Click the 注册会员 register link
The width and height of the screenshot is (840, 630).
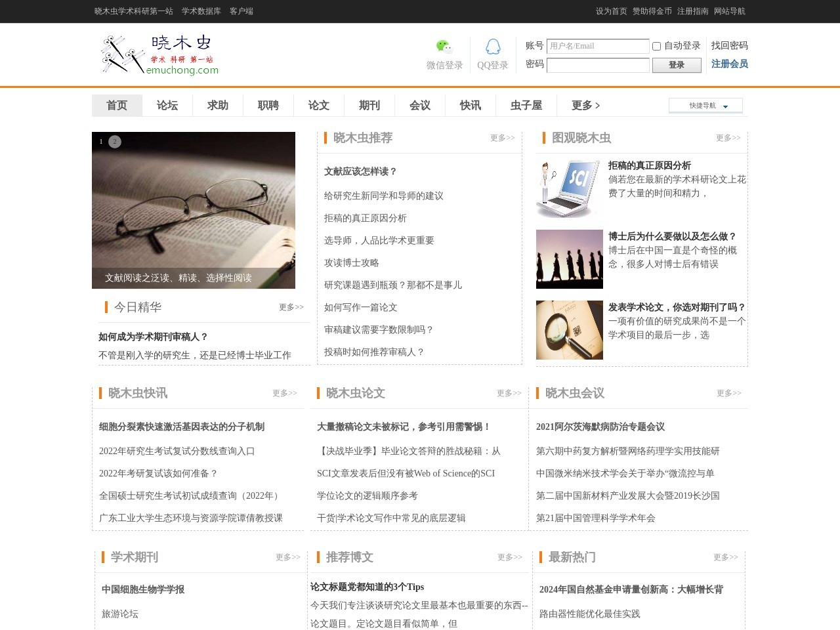click(x=729, y=64)
